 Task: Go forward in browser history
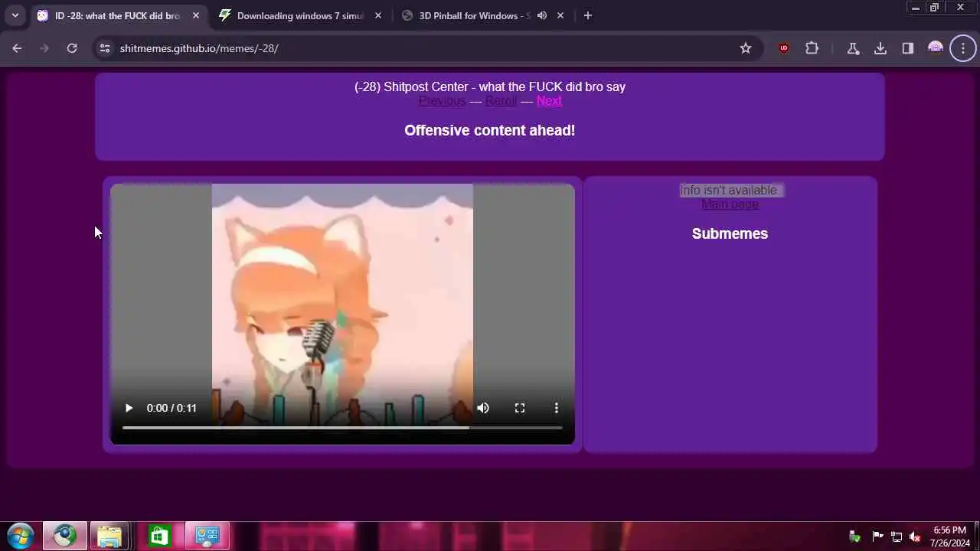click(44, 48)
